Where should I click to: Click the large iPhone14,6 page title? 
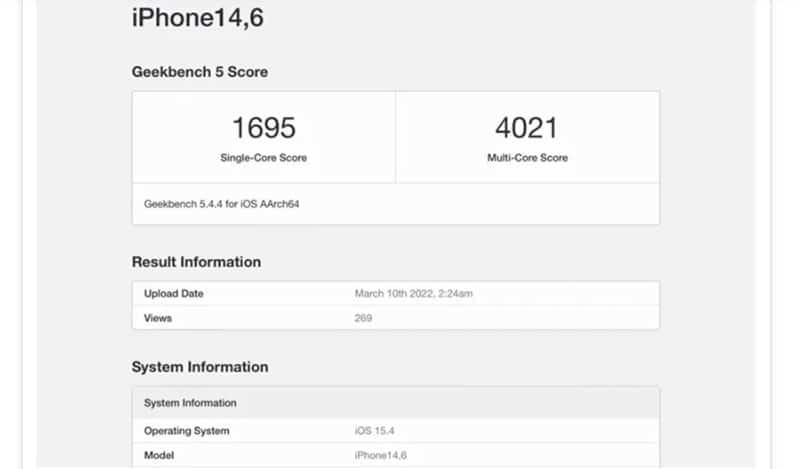(x=198, y=18)
